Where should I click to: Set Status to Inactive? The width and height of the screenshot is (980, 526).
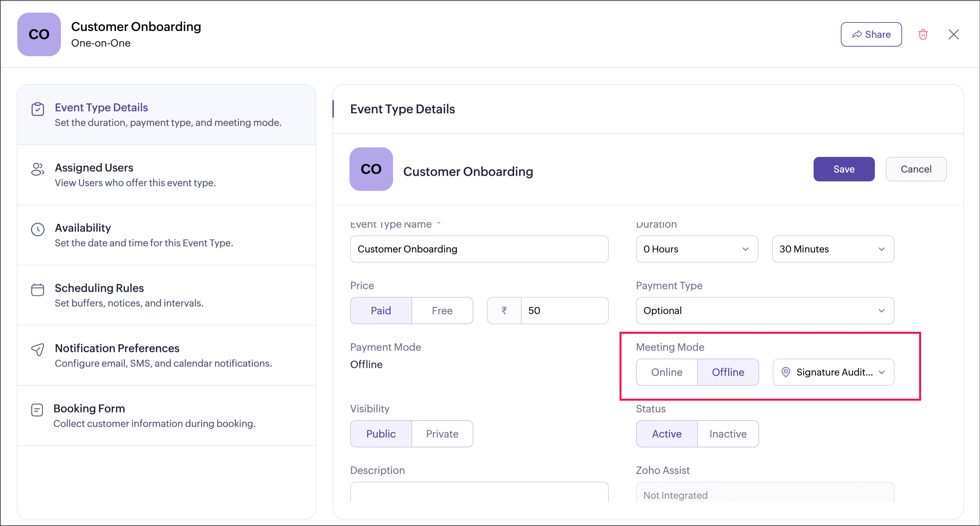728,433
